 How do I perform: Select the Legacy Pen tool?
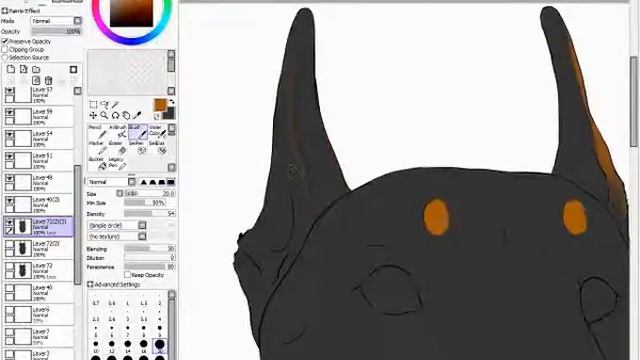click(x=118, y=164)
